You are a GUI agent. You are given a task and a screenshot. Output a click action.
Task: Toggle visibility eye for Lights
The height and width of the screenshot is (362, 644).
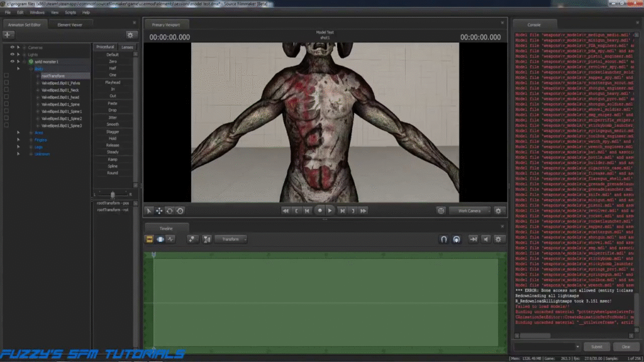tap(12, 55)
